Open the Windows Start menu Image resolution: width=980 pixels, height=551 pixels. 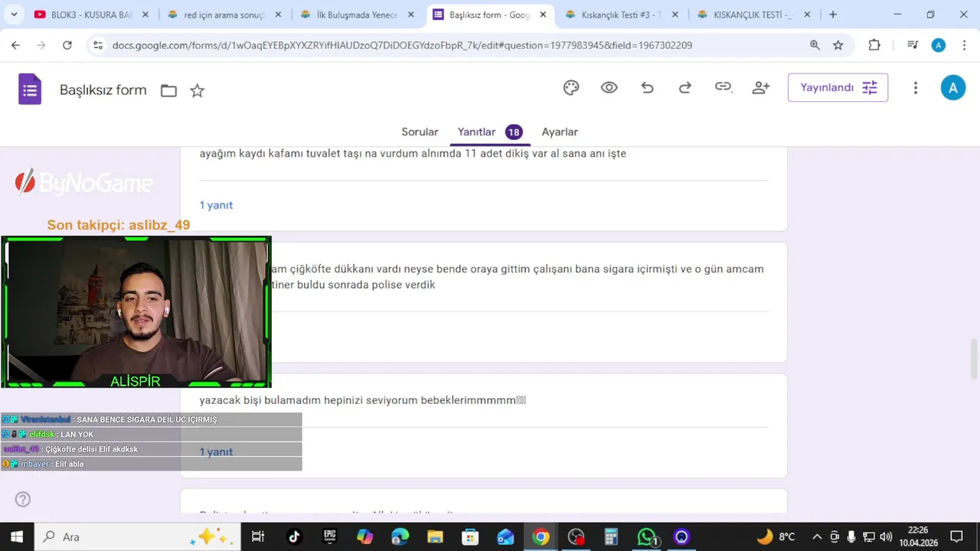coord(17,536)
